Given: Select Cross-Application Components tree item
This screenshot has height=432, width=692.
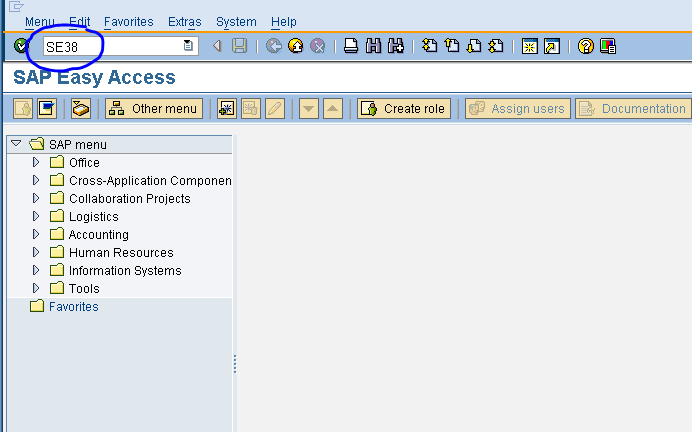Looking at the screenshot, I should click(x=150, y=181).
